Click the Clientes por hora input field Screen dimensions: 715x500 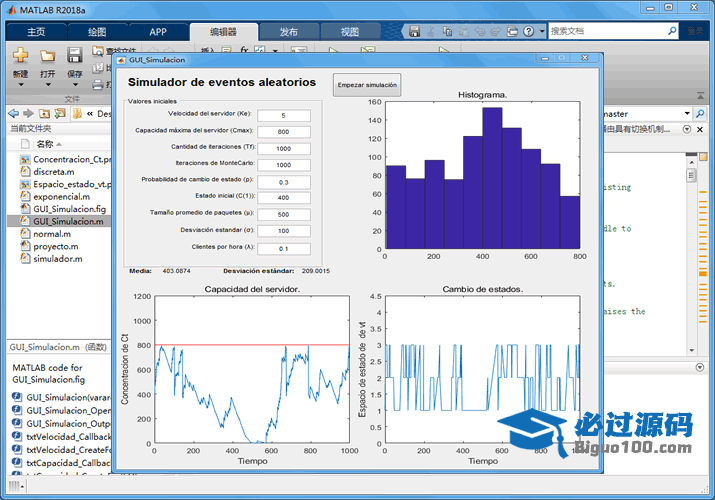pos(284,249)
